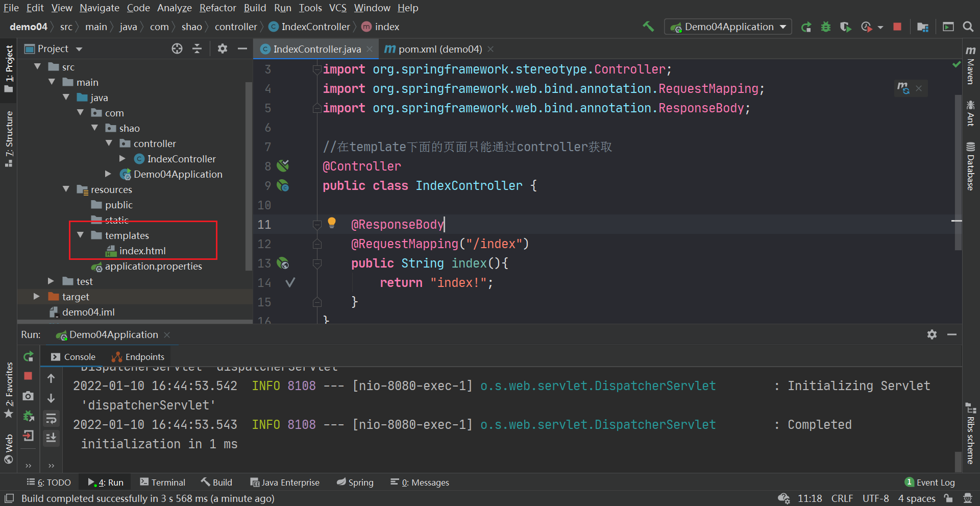Open the Spring tool window button
980x506 pixels.
pos(355,483)
